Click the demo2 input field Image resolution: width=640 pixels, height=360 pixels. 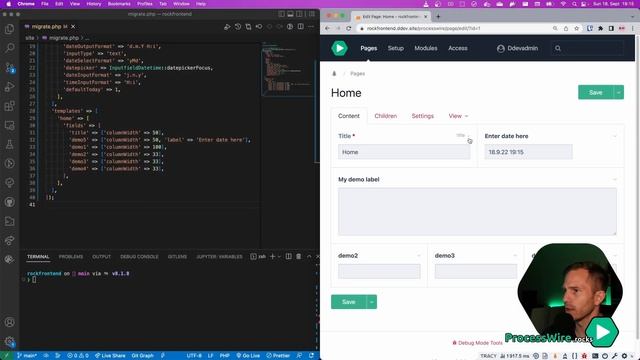[379, 271]
